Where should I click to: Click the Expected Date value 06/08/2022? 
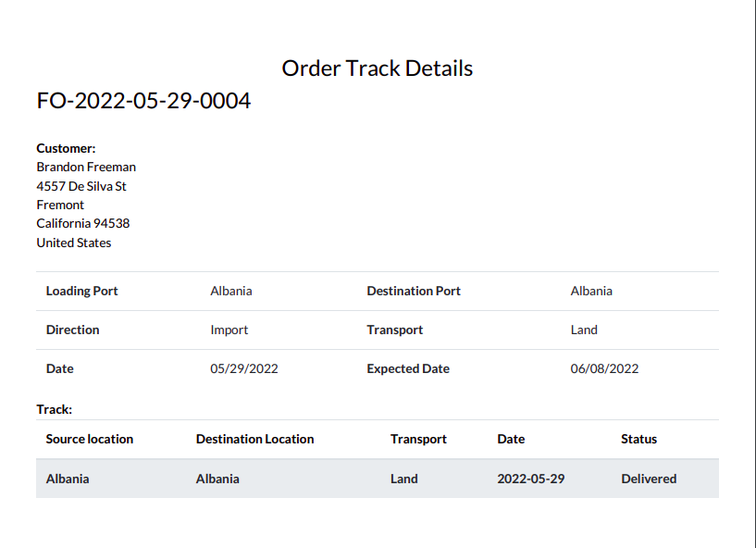click(x=604, y=368)
